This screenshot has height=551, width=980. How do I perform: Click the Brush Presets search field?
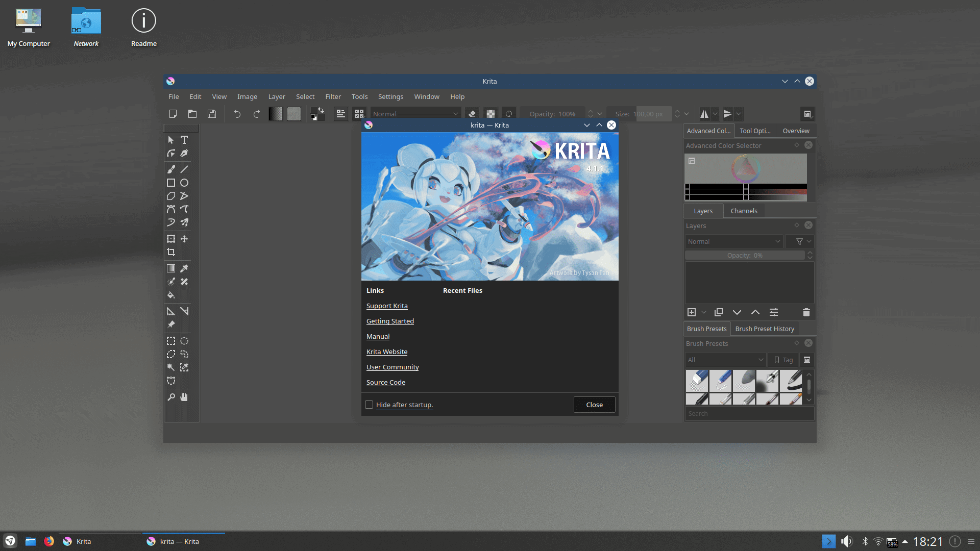tap(749, 414)
